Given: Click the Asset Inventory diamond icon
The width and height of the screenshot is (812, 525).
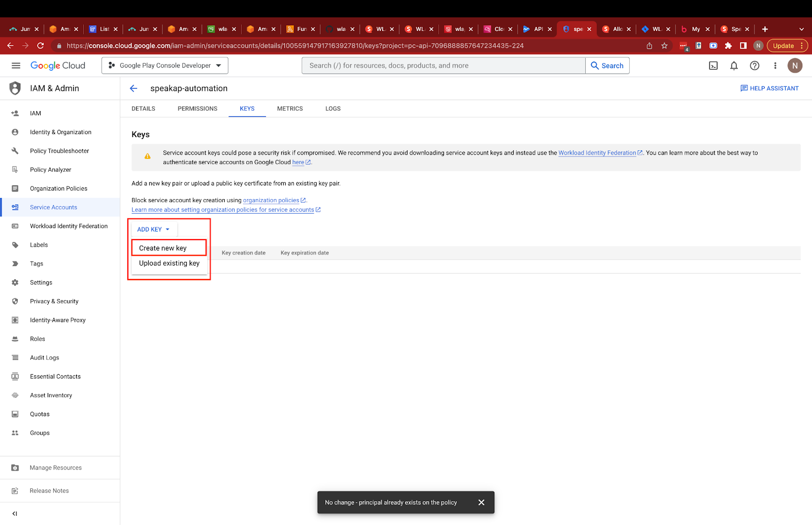Looking at the screenshot, I should tap(15, 395).
